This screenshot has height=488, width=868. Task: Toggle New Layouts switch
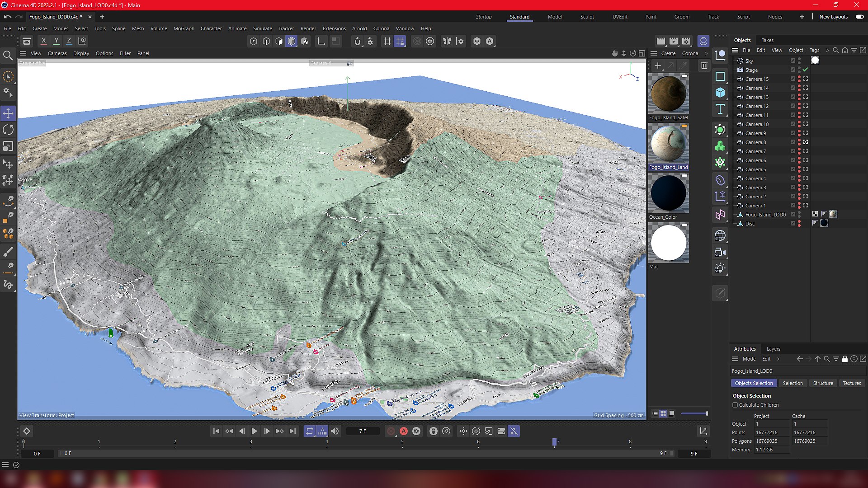coord(859,17)
